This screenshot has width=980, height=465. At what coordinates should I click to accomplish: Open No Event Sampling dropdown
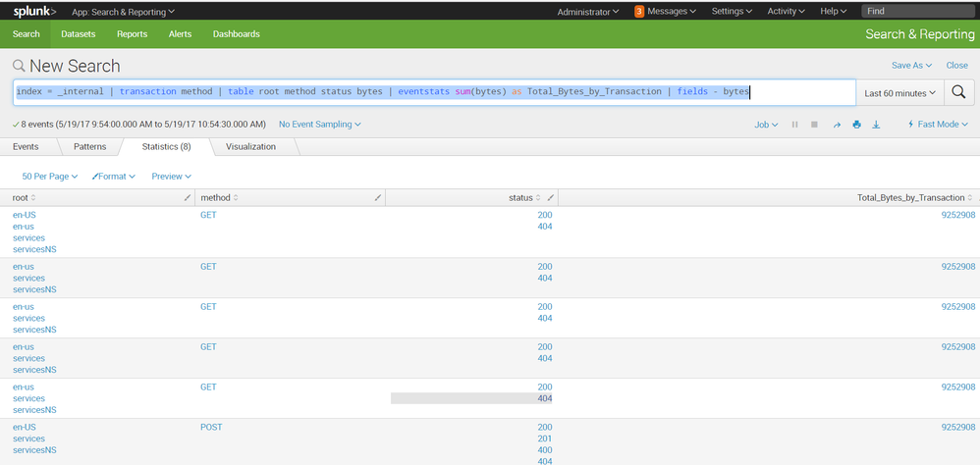pos(319,125)
